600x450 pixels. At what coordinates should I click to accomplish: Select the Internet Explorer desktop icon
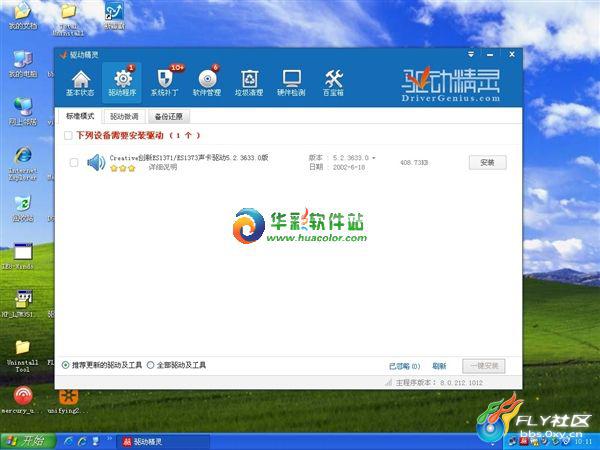coord(23,163)
